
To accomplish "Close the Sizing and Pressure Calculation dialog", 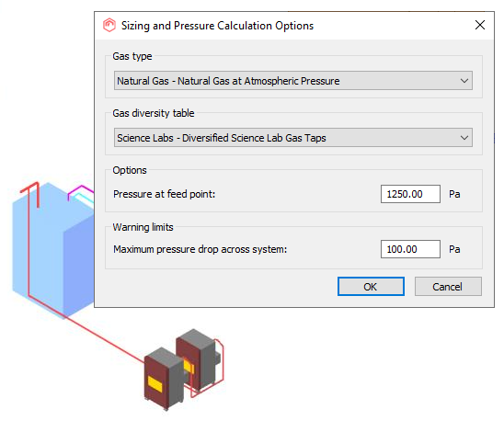I will [480, 25].
